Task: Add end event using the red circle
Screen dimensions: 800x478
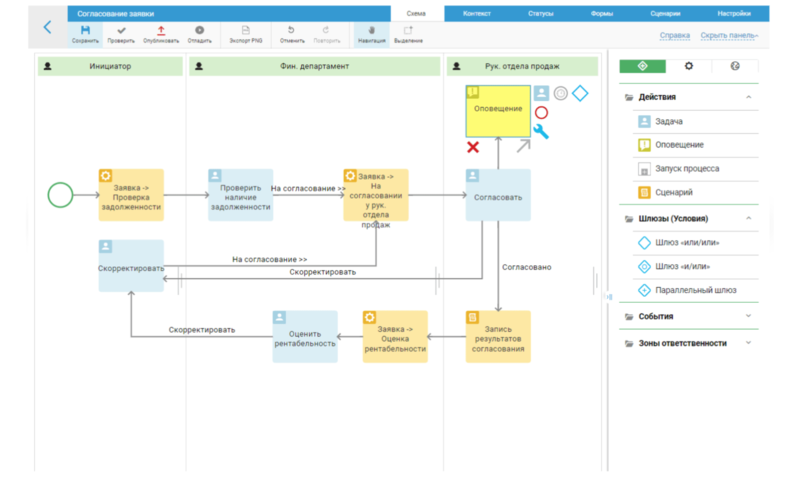Action: click(x=541, y=113)
